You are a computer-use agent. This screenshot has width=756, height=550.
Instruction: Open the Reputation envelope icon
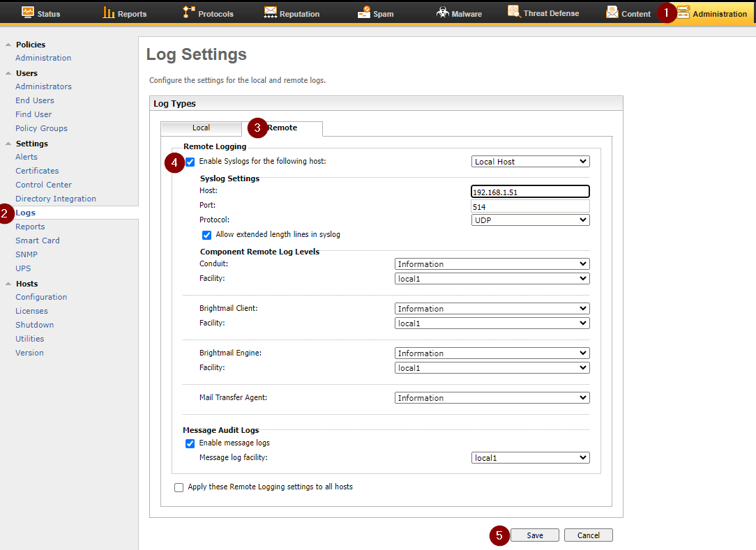(x=271, y=13)
